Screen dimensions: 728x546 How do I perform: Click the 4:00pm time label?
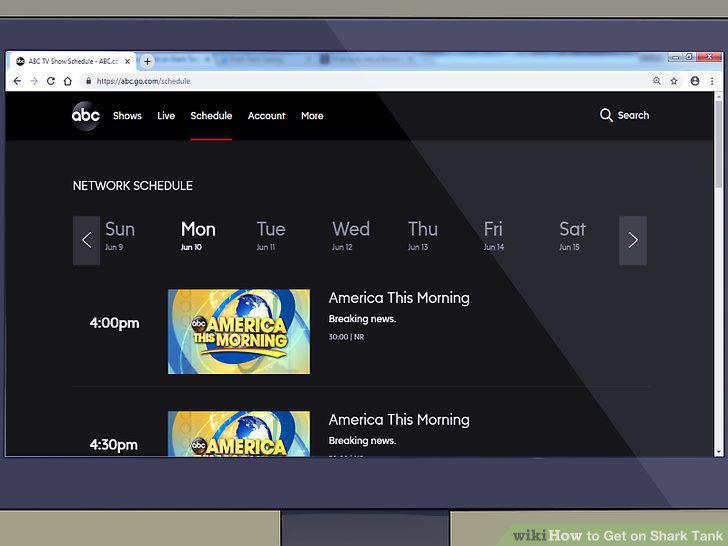pos(114,323)
